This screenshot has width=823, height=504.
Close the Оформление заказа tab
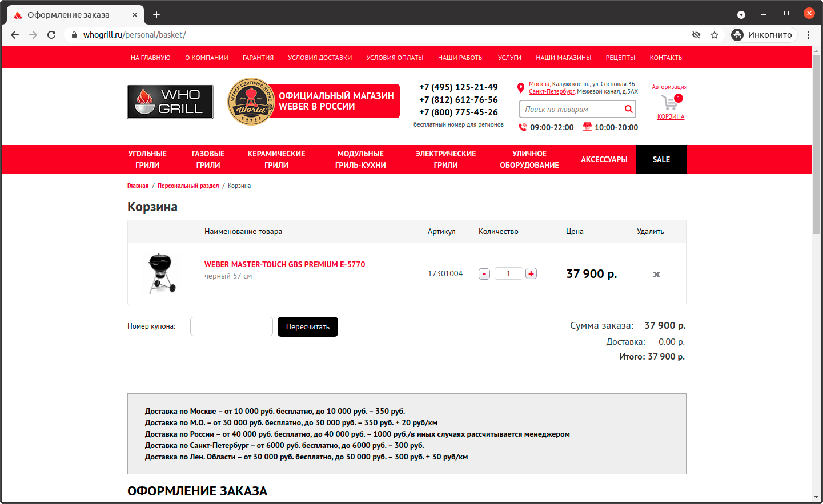[135, 15]
